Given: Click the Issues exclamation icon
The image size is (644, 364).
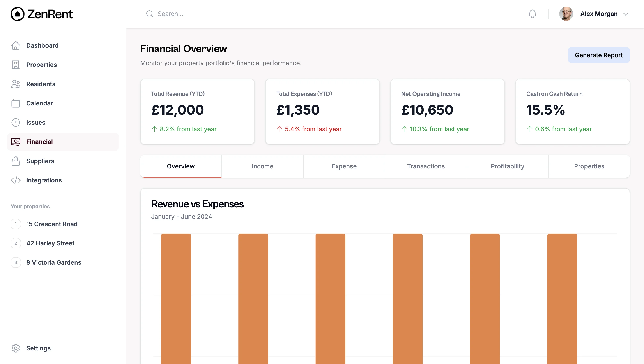Looking at the screenshot, I should (16, 122).
